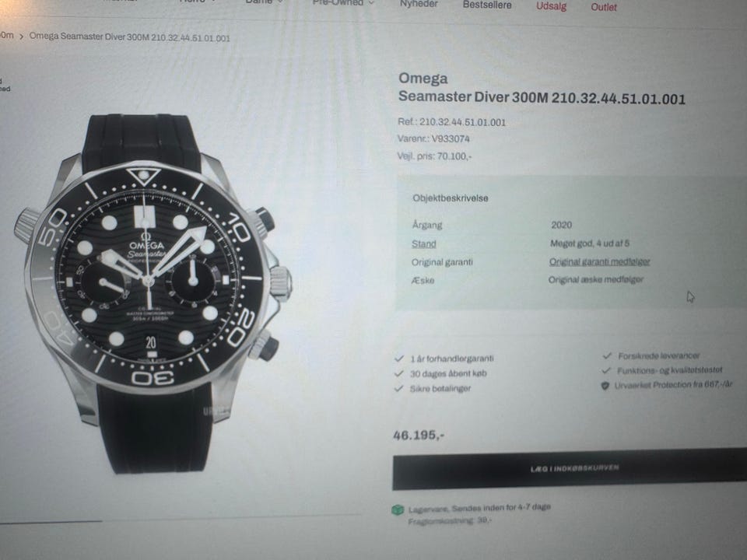Screen dimensions: 747x560
Task: Open the Nyheder menu item
Action: point(419,5)
